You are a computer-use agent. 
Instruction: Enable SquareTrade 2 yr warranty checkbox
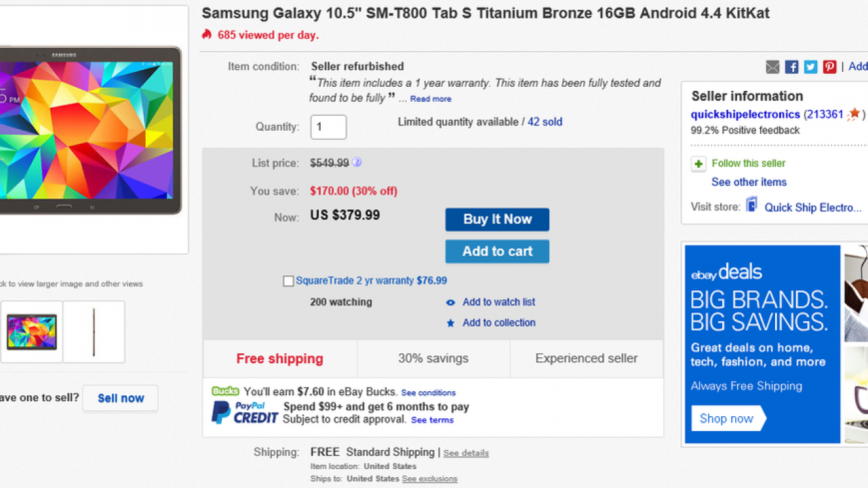(x=288, y=281)
